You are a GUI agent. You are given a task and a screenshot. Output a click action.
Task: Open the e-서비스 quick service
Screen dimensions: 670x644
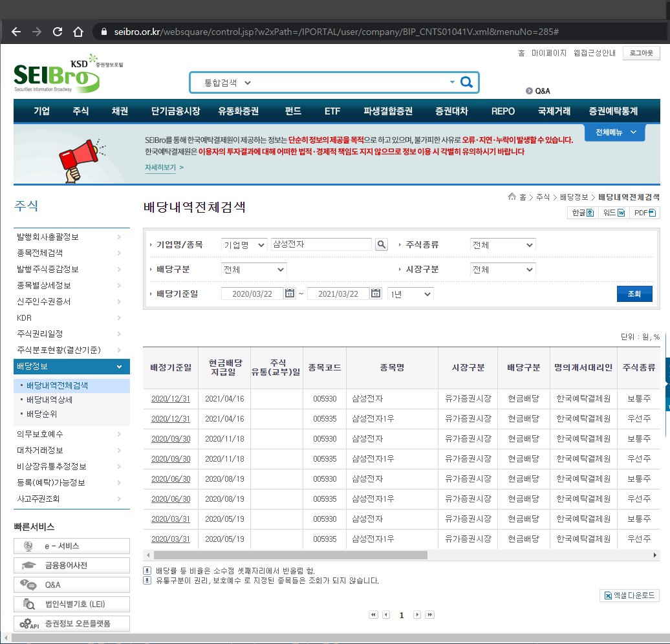(72, 546)
